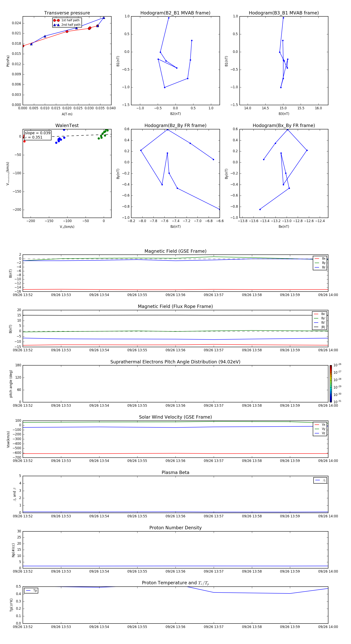Select "Vz" in the solar wind velocity legend
The width and height of the screenshot is (351, 644).
point(320,433)
